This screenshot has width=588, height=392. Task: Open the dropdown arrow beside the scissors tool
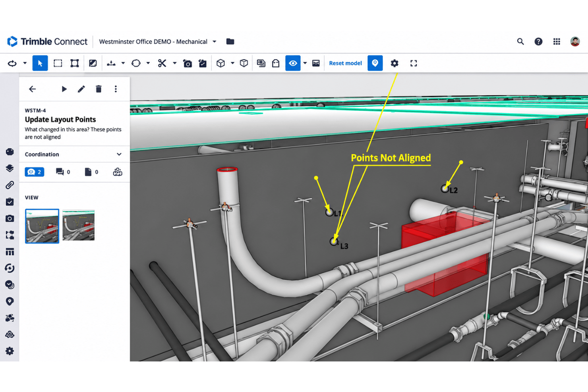[x=174, y=63]
